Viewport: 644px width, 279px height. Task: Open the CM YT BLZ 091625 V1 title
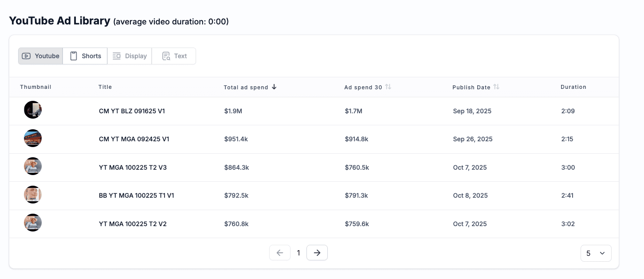point(132,111)
